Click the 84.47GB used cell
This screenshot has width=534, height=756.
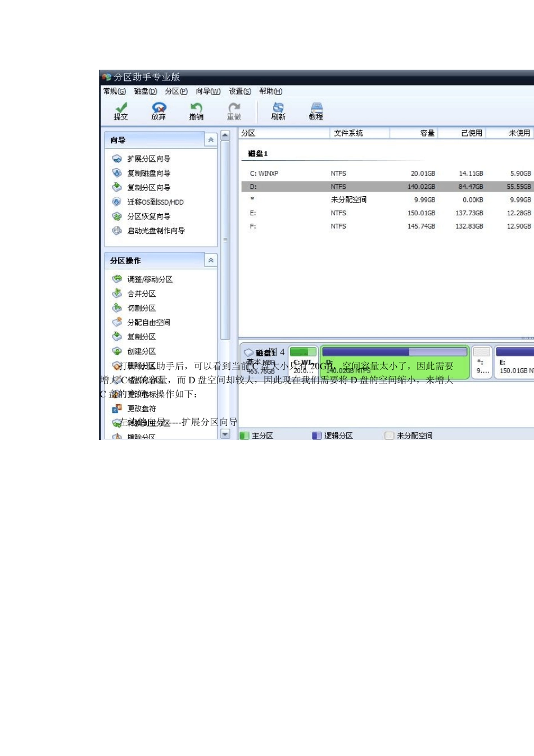click(470, 187)
